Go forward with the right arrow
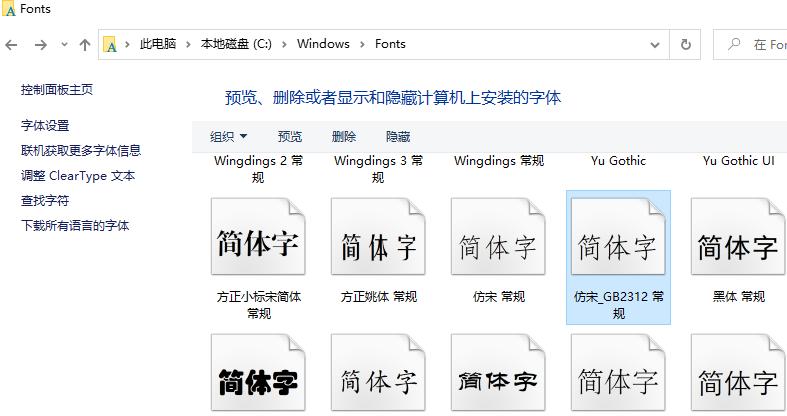Viewport: 787px width, 416px height. 41,45
